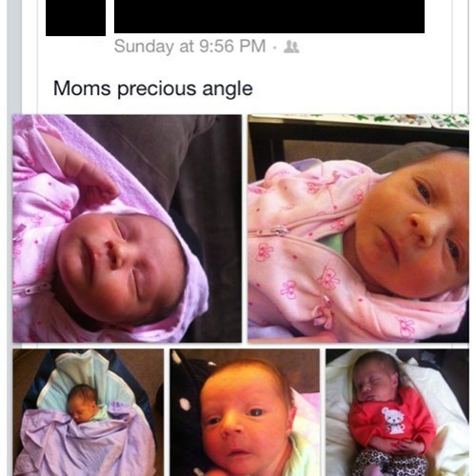Click the friends audience icon beside timestamp
This screenshot has height=476, width=476.
291,47
